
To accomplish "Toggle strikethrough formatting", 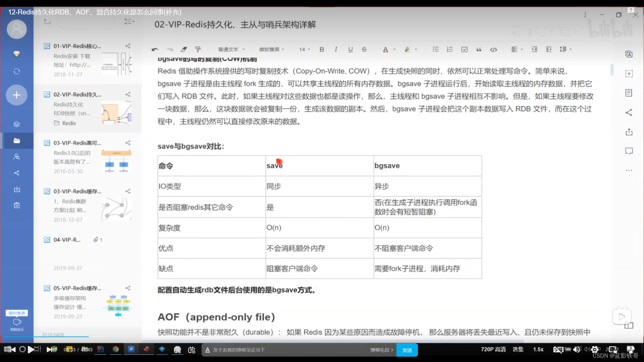I will [x=364, y=50].
